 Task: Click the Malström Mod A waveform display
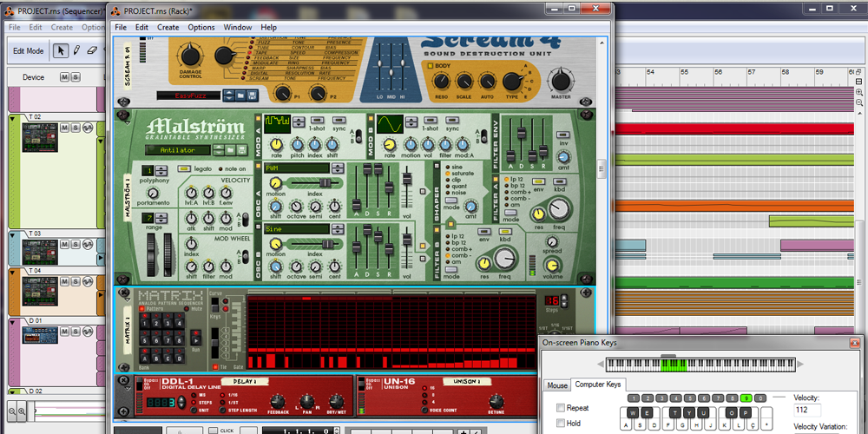pos(277,124)
